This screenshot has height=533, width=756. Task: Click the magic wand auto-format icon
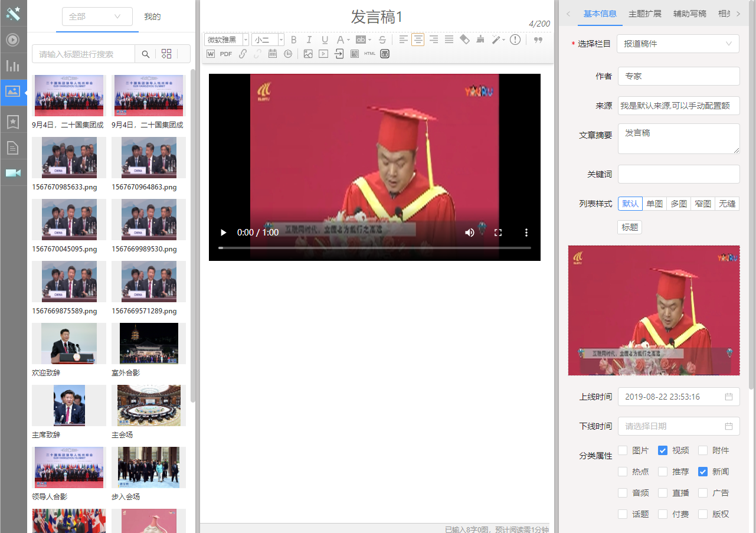(x=496, y=40)
